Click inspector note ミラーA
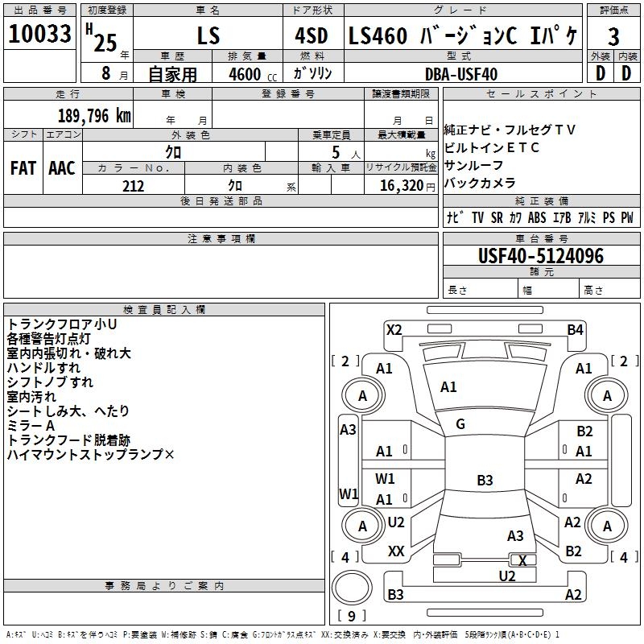The width and height of the screenshot is (644, 644). point(31,426)
